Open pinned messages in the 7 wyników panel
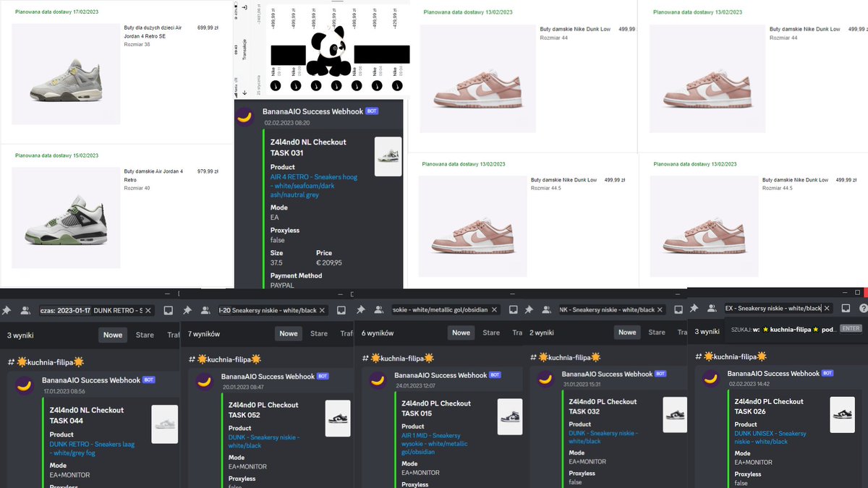The image size is (868, 488). [187, 309]
